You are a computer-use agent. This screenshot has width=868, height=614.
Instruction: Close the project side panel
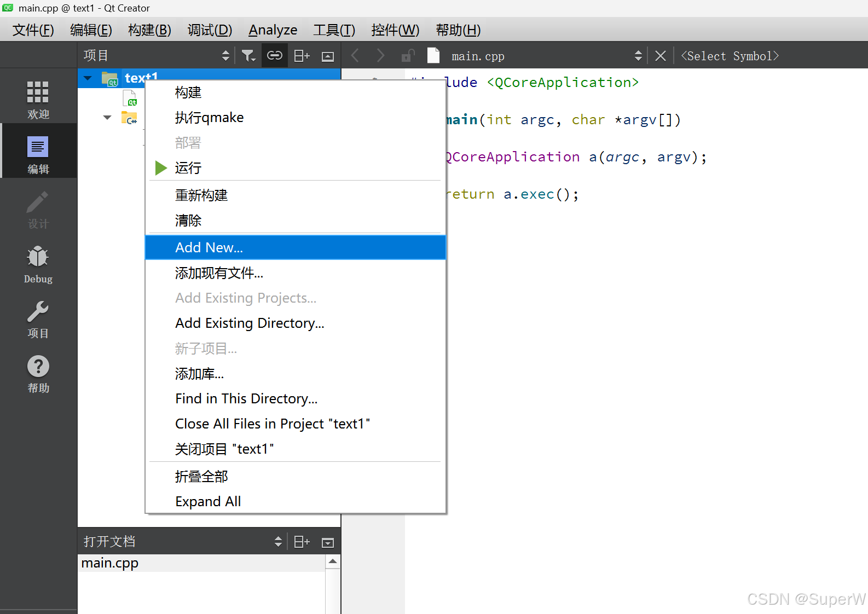(x=328, y=56)
